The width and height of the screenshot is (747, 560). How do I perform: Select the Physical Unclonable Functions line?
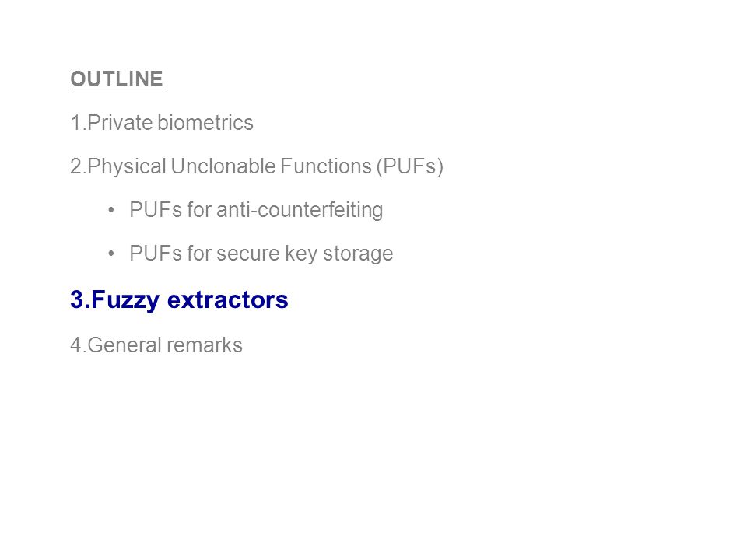257,166
